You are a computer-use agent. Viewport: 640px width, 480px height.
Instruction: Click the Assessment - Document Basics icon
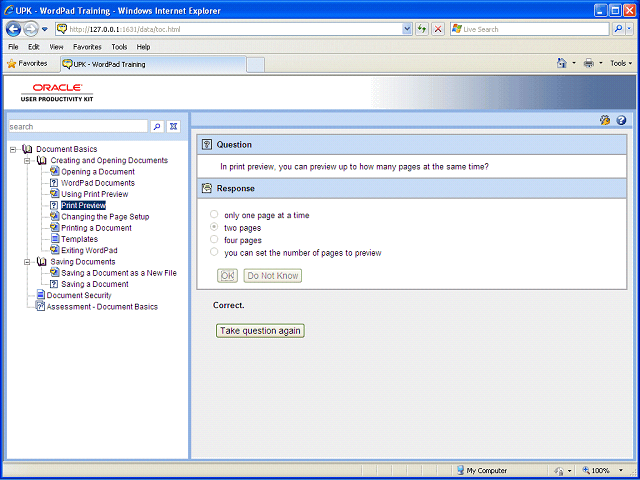[40, 306]
